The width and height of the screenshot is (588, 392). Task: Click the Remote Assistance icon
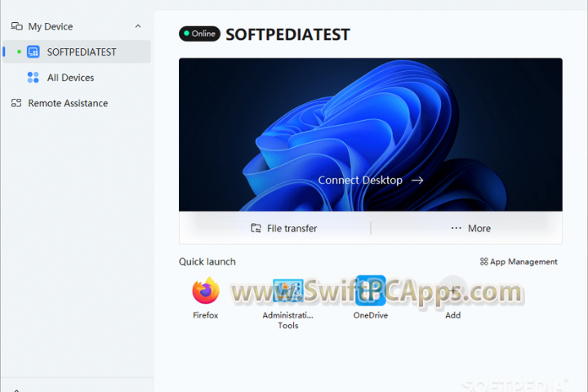(16, 103)
